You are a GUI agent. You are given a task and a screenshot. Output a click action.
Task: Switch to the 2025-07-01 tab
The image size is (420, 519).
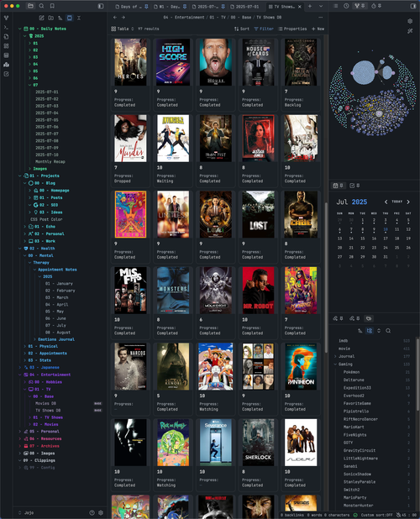tap(247, 6)
